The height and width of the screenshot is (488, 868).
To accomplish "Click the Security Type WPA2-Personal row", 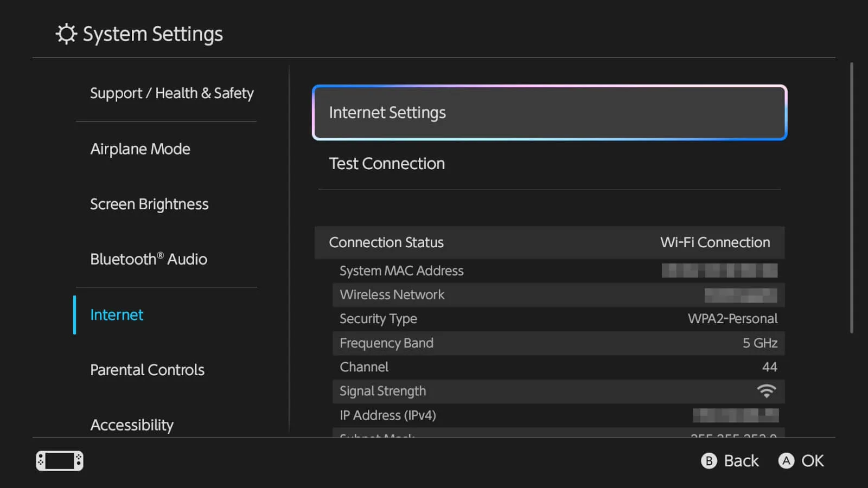I will point(558,318).
